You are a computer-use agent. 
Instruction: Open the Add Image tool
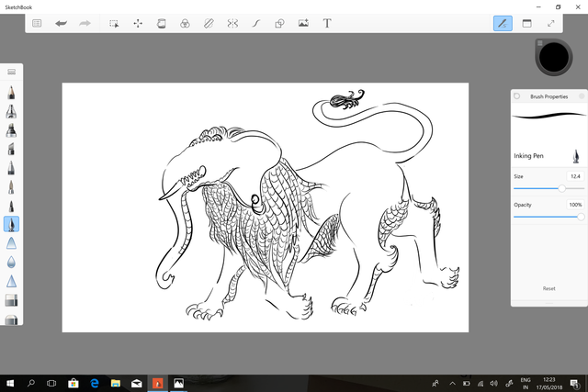(x=303, y=23)
